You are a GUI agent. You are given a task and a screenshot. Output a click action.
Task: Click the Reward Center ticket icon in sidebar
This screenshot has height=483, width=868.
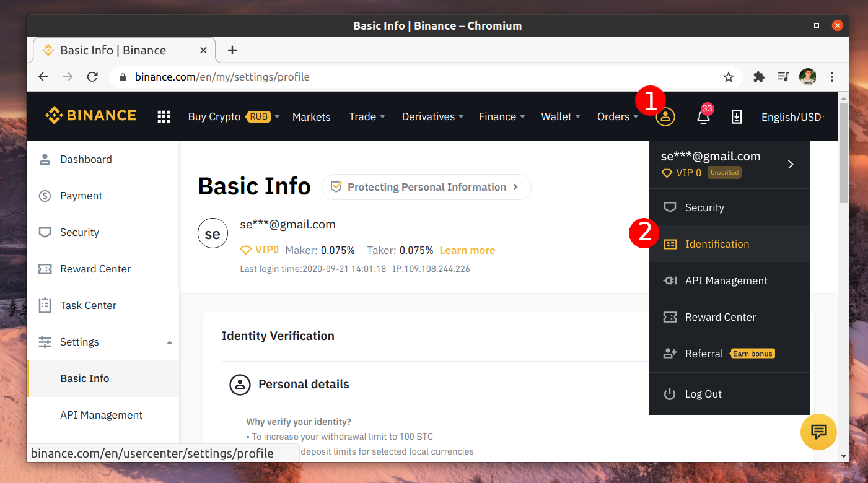tap(45, 269)
